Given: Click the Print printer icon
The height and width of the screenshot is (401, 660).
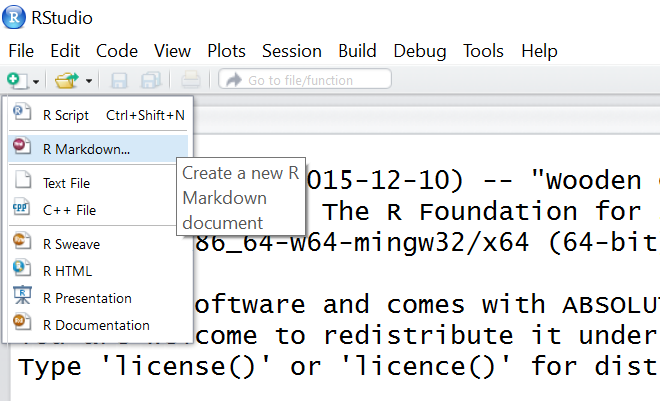Looking at the screenshot, I should click(x=191, y=80).
